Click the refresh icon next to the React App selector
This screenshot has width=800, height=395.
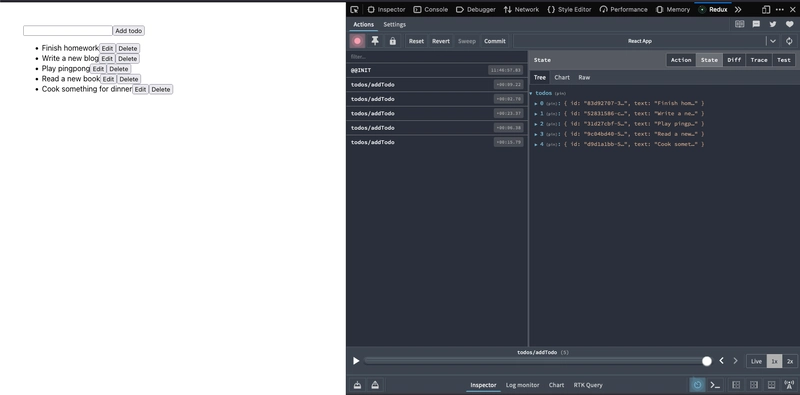coord(789,41)
